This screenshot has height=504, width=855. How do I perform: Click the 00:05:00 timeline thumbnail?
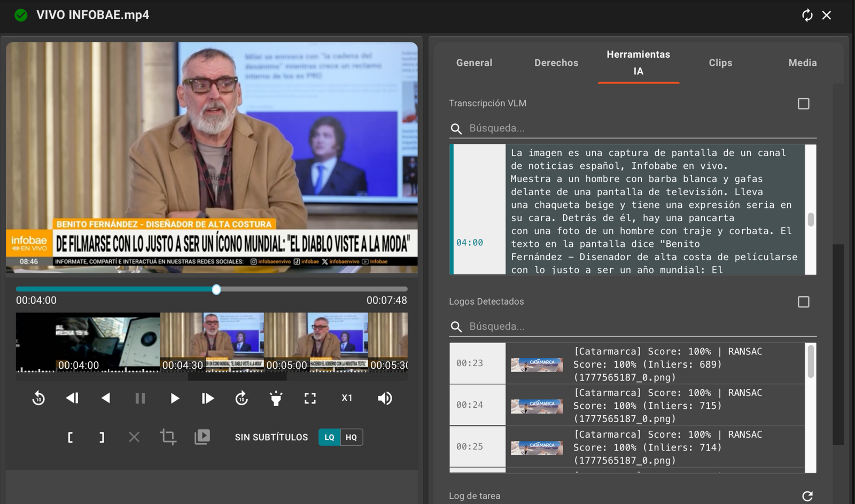click(x=316, y=342)
